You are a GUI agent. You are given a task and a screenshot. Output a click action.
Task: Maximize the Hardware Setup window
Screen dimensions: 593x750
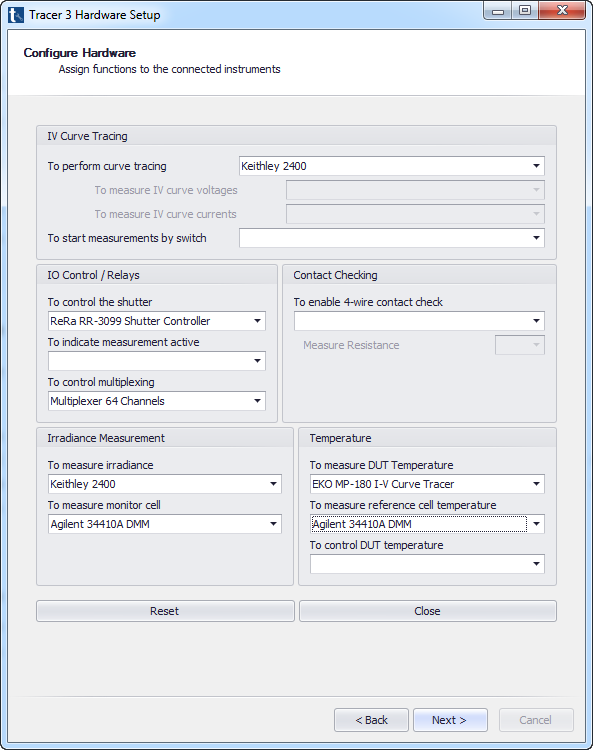click(x=525, y=11)
